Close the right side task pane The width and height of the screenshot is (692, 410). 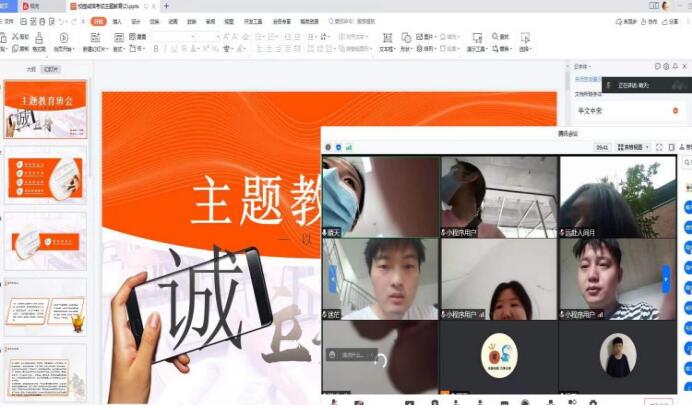pos(684,66)
